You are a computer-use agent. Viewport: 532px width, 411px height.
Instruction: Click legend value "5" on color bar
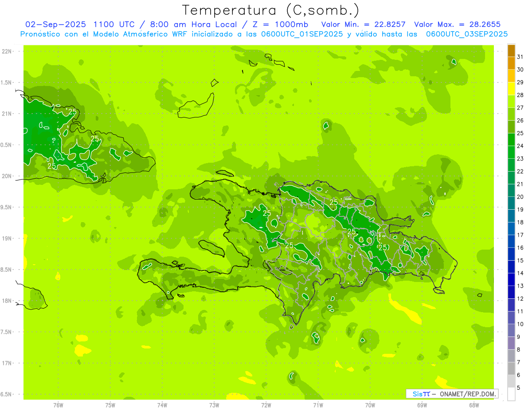point(519,388)
